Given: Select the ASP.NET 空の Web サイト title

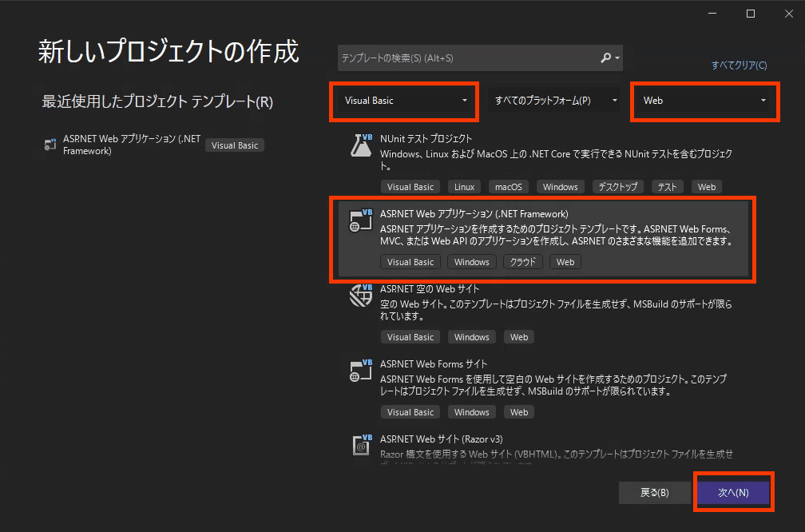Looking at the screenshot, I should (429, 288).
